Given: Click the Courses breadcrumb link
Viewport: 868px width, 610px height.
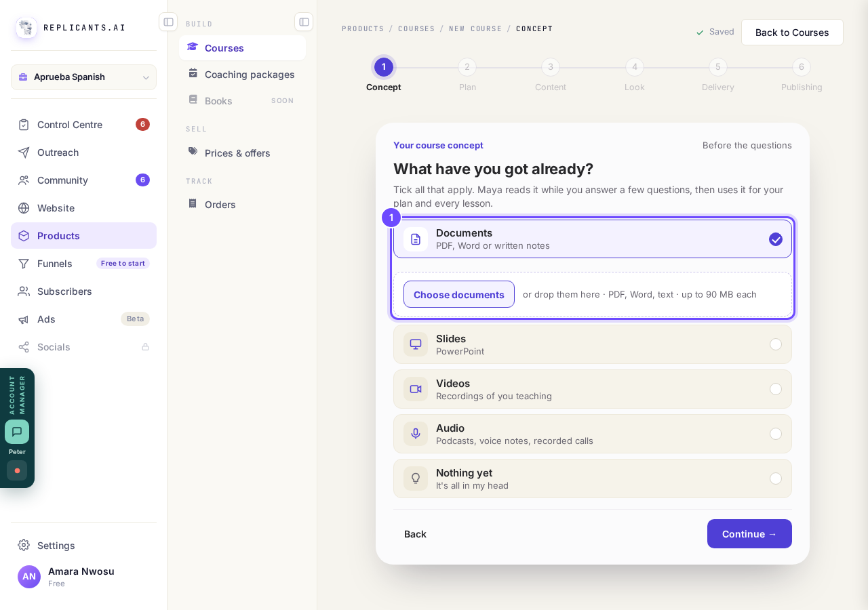Looking at the screenshot, I should [x=416, y=29].
